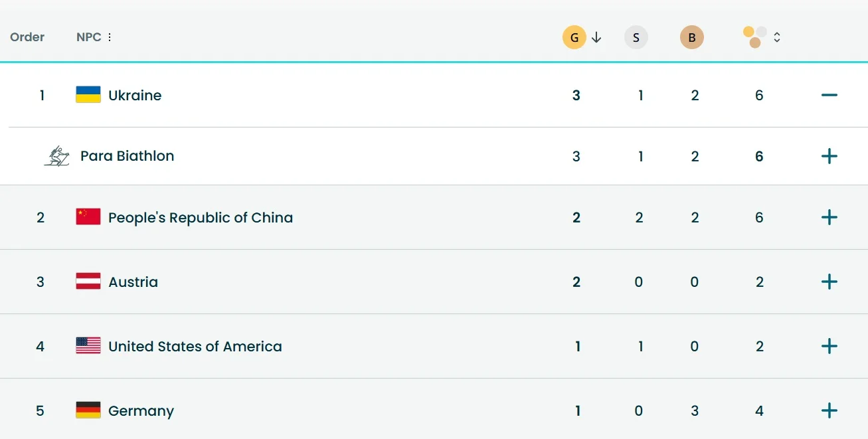The height and width of the screenshot is (439, 868).
Task: Click the People's Republic of China flag
Action: 88,217
